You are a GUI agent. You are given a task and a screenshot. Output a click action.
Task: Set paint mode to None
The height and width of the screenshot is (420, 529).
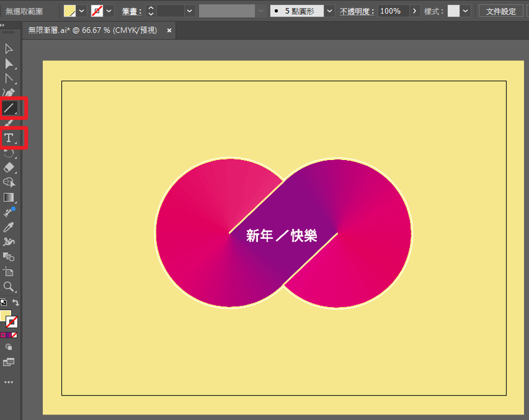(16, 335)
